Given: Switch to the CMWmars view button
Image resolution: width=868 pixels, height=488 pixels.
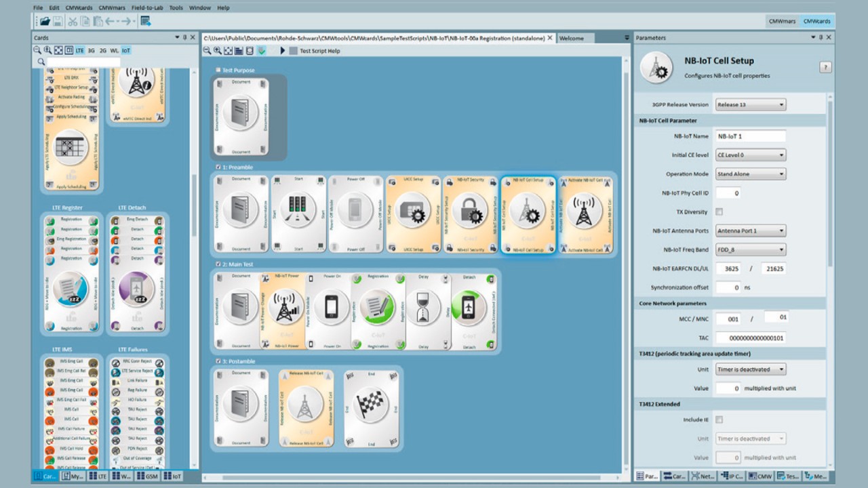Looking at the screenshot, I should (782, 21).
